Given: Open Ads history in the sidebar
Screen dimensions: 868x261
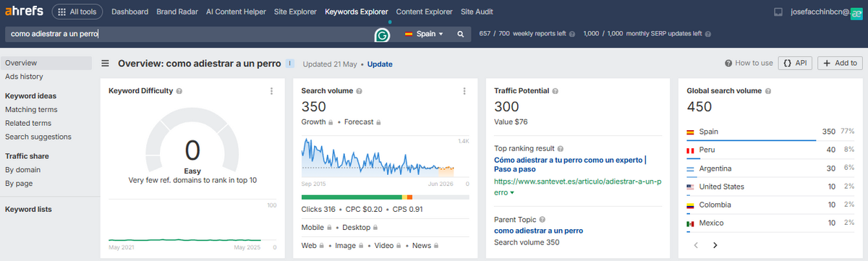Looking at the screenshot, I should 24,77.
